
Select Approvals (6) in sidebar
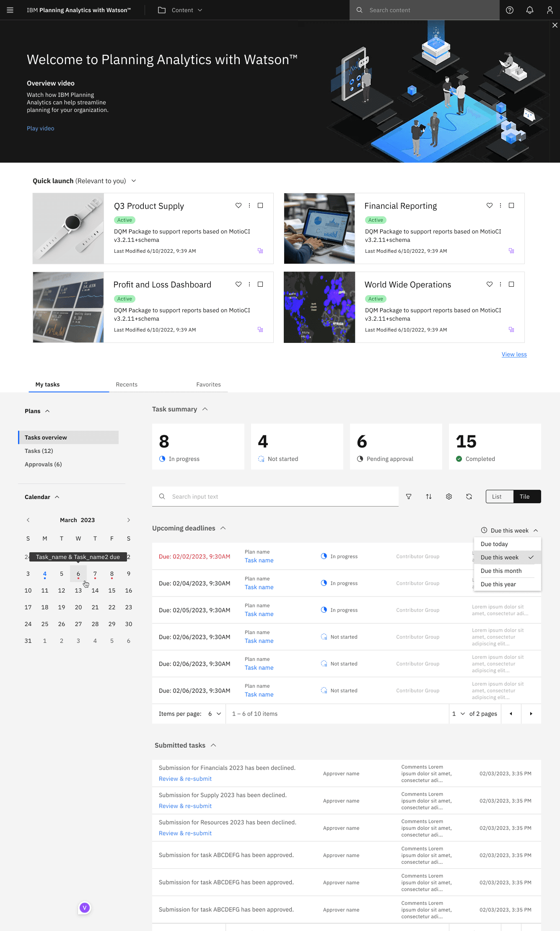[x=43, y=464]
